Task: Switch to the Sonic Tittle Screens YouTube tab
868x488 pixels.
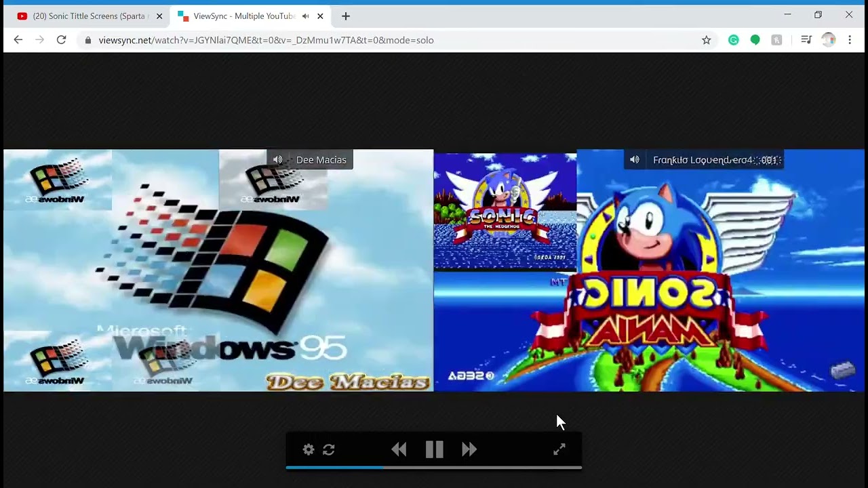Action: coord(90,16)
